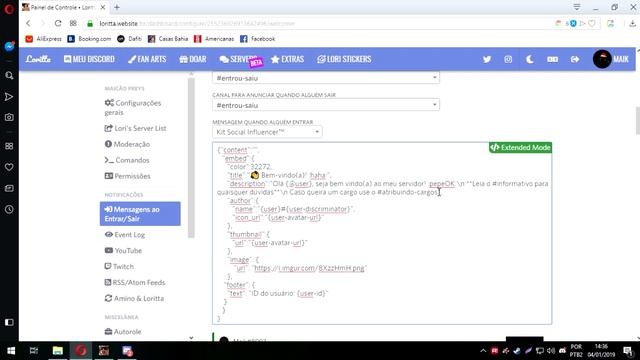Open the Event Log section
640x360 pixels.
click(125, 235)
